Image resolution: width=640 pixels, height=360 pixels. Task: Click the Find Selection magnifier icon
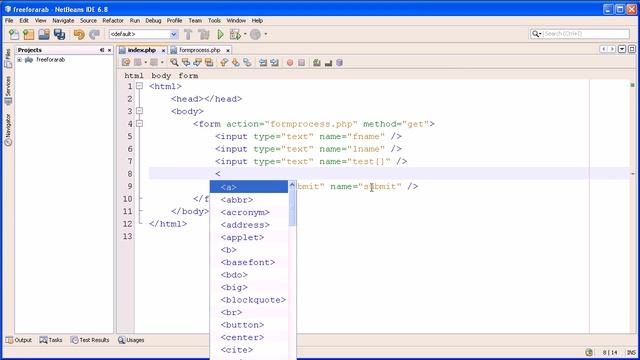174,62
